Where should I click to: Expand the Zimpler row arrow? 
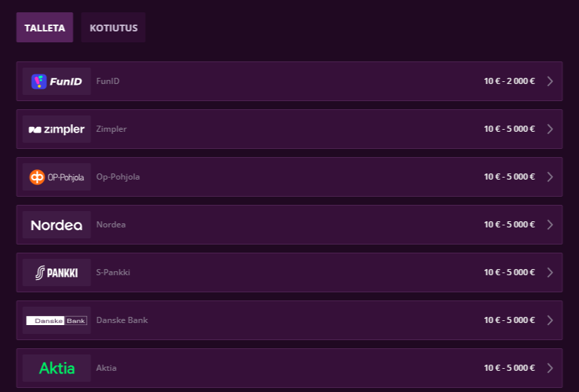550,129
